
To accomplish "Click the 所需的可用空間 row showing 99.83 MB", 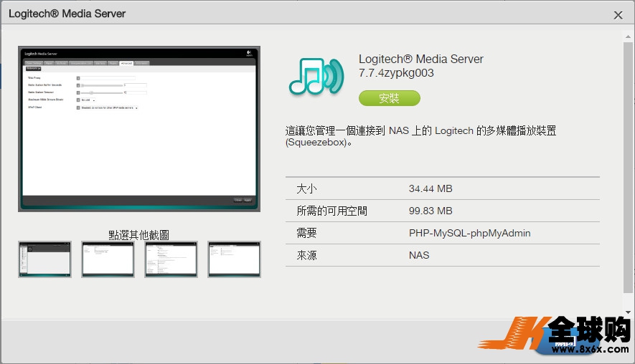I will pyautogui.click(x=442, y=211).
